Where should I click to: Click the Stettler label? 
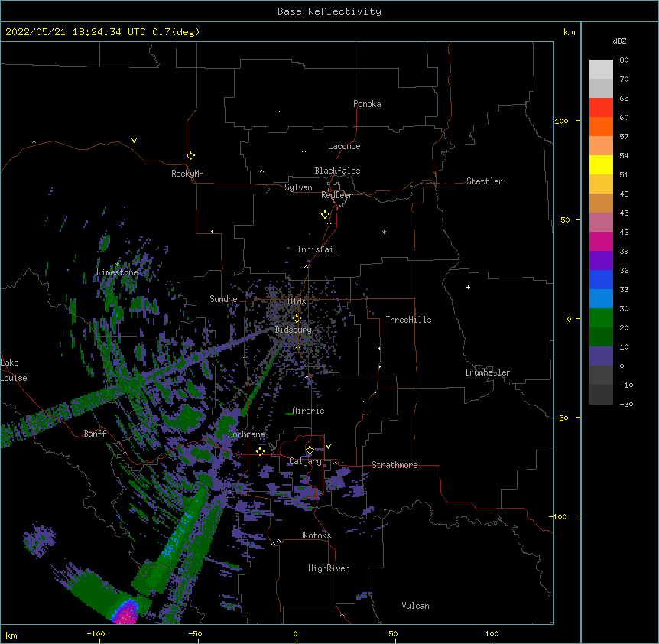[x=485, y=181]
